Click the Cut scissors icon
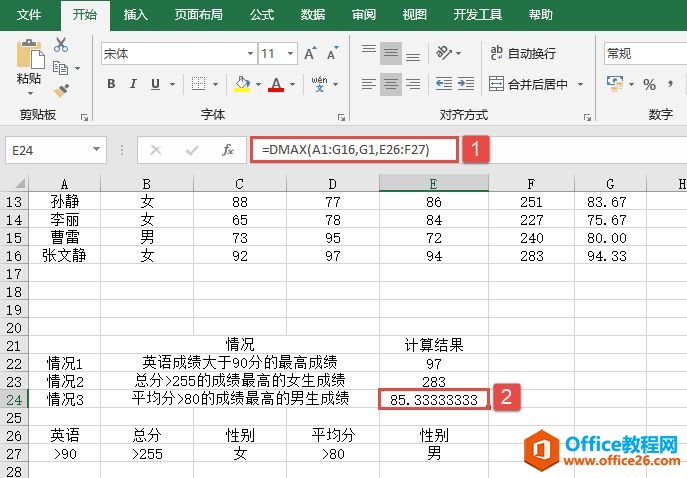 point(61,45)
